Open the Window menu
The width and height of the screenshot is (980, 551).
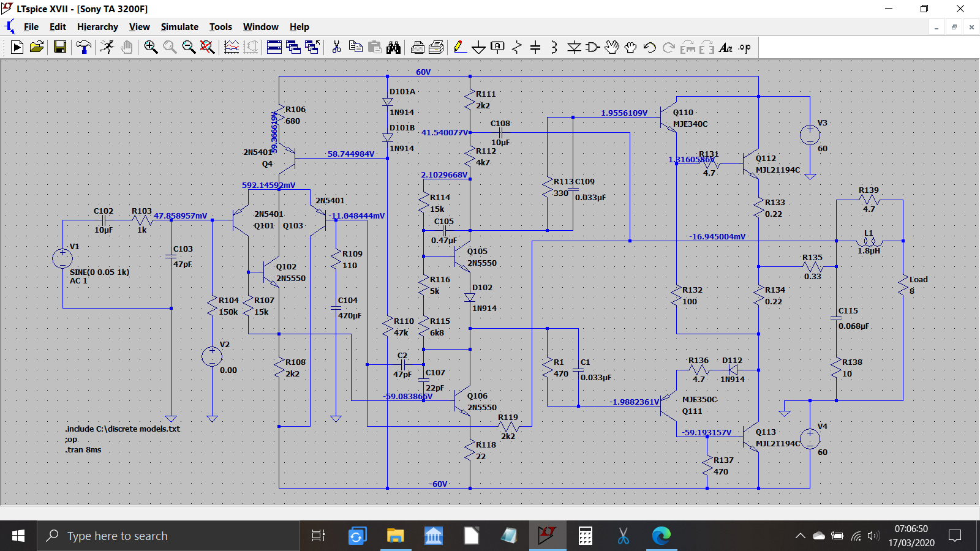coord(260,27)
